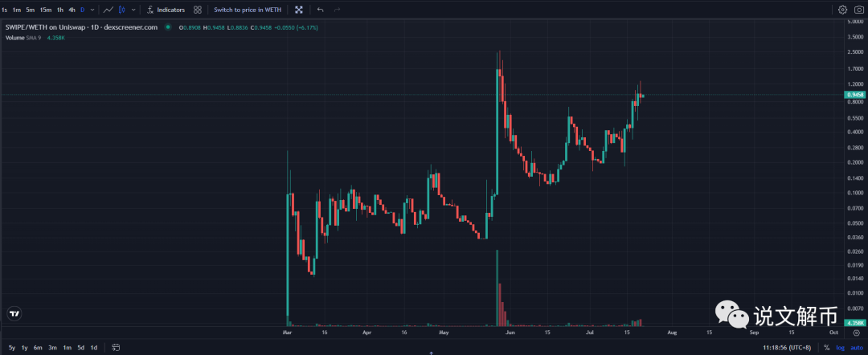Expand the chart style dropdown arrow
868x355 pixels.
(x=133, y=10)
